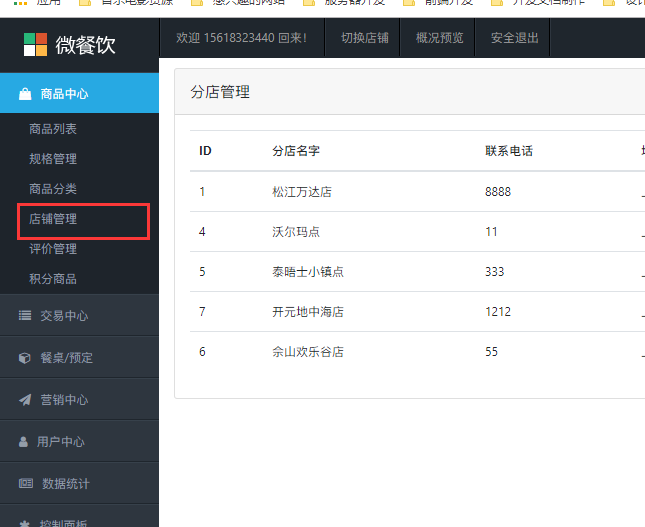Open 店铺管理 in the sidebar
The width and height of the screenshot is (645, 527).
(53, 219)
